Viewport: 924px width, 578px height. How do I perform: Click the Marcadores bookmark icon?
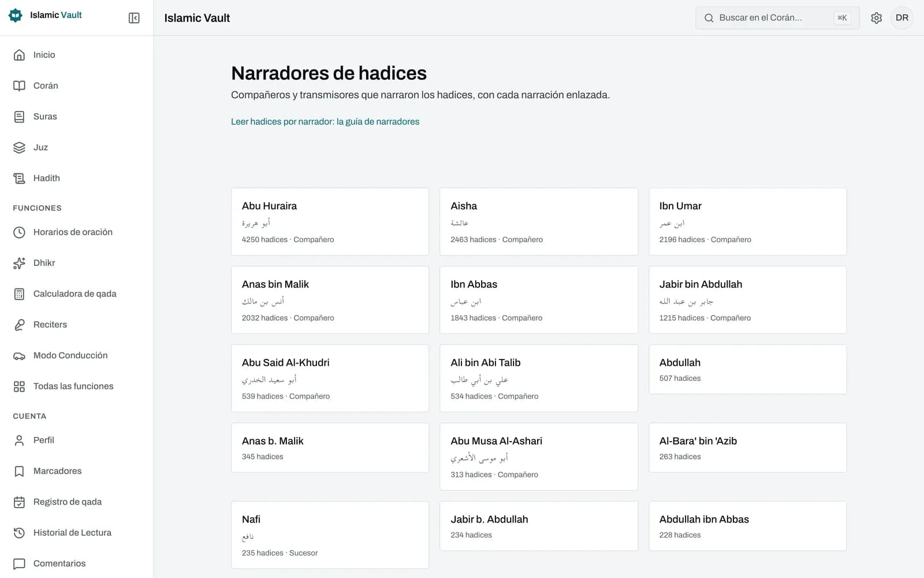(19, 471)
